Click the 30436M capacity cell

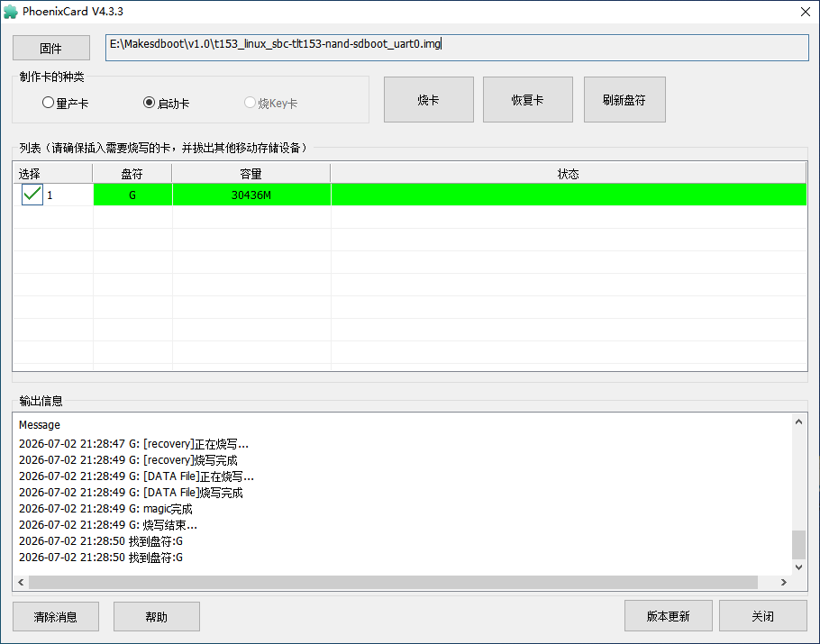[251, 195]
